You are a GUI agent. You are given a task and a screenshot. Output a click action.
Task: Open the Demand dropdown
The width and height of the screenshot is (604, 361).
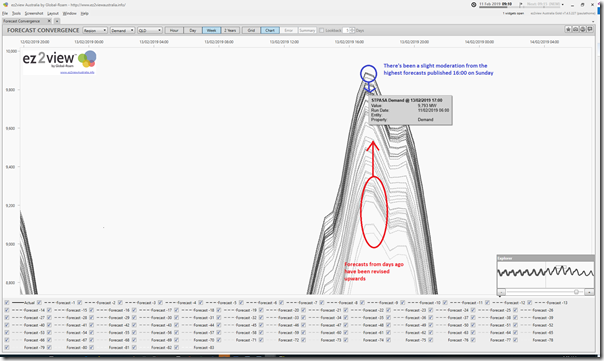(x=122, y=30)
